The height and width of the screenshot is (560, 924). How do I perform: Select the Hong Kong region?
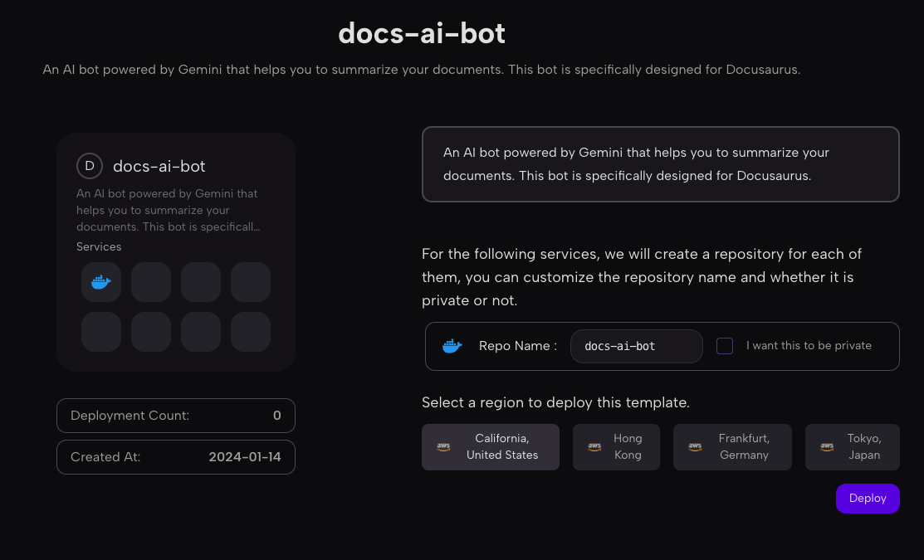coord(616,447)
